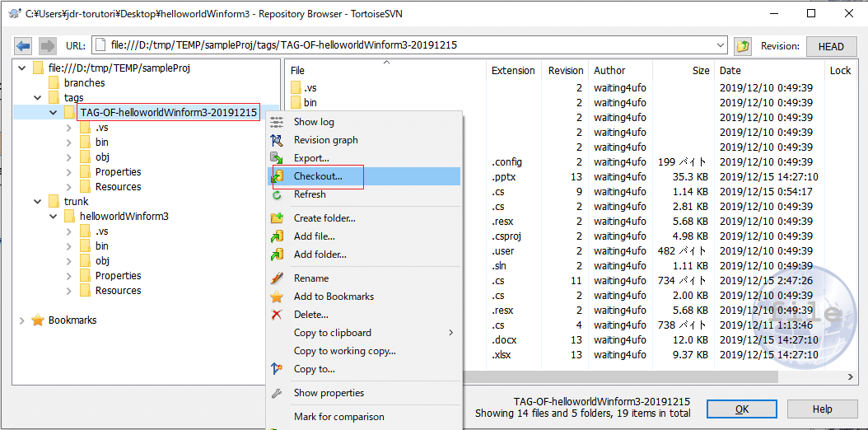Click the HEAD revision button

[831, 46]
